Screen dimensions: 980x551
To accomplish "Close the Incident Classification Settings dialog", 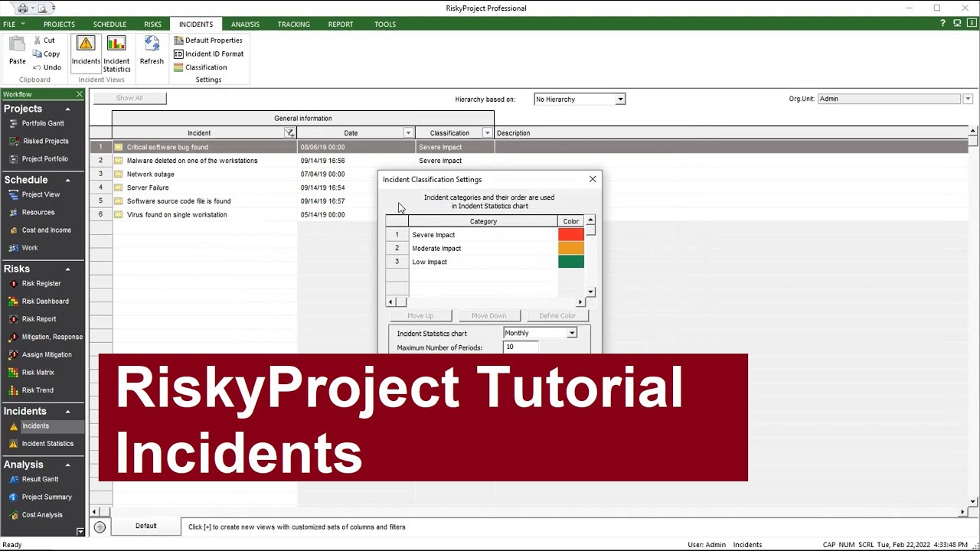I will 593,179.
